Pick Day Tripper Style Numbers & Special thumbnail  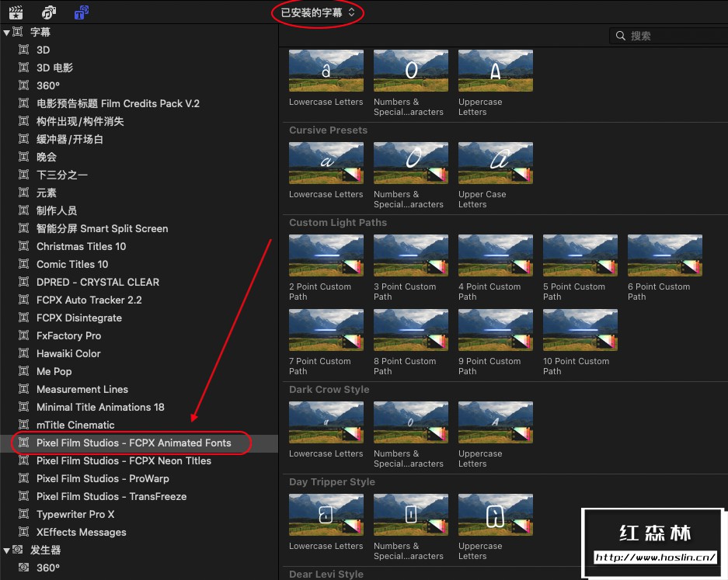(411, 515)
